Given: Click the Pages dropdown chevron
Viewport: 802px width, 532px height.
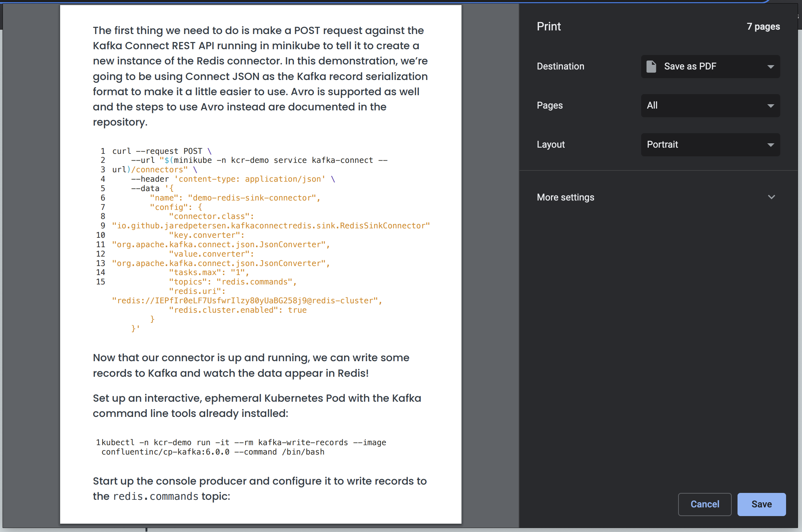Looking at the screenshot, I should tap(770, 106).
